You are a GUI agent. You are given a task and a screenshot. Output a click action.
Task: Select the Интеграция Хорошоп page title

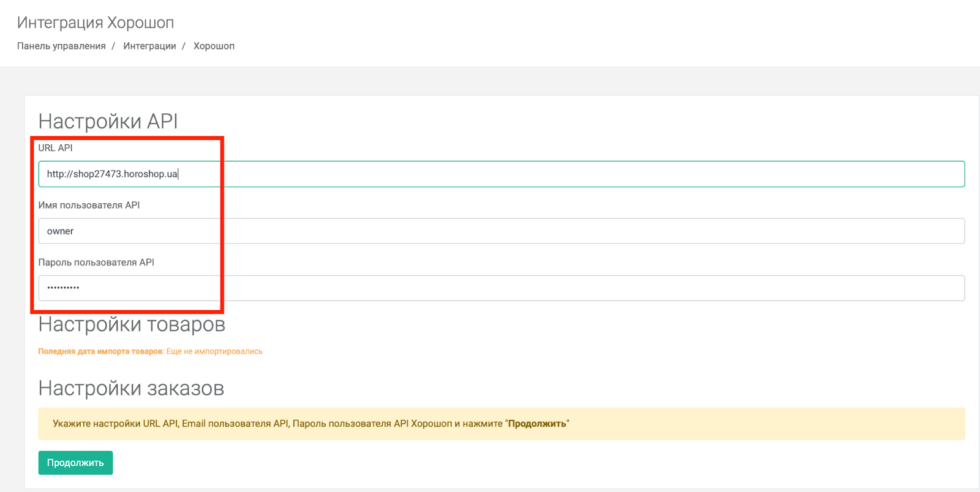point(96,23)
